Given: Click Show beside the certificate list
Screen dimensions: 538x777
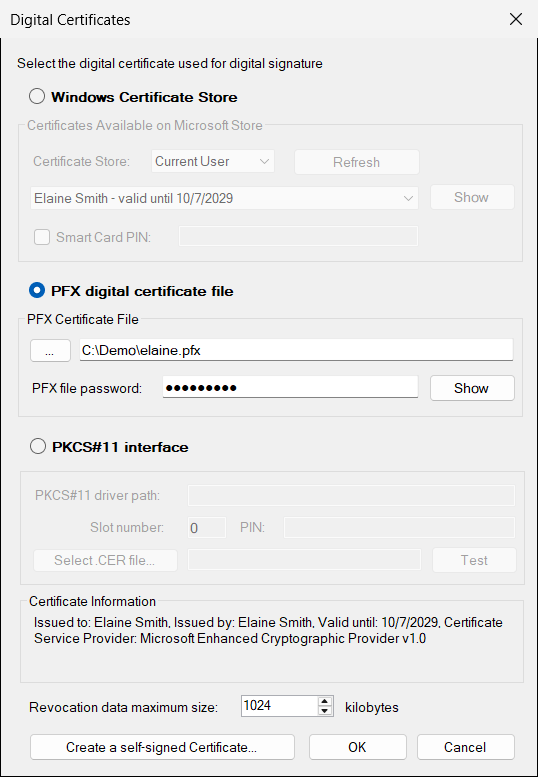Looking at the screenshot, I should pyautogui.click(x=472, y=197).
